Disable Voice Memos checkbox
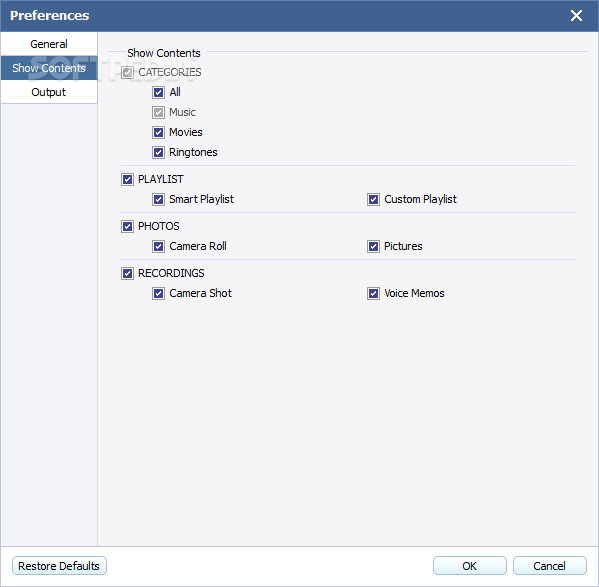Screen dimensions: 599x587 pyautogui.click(x=373, y=293)
